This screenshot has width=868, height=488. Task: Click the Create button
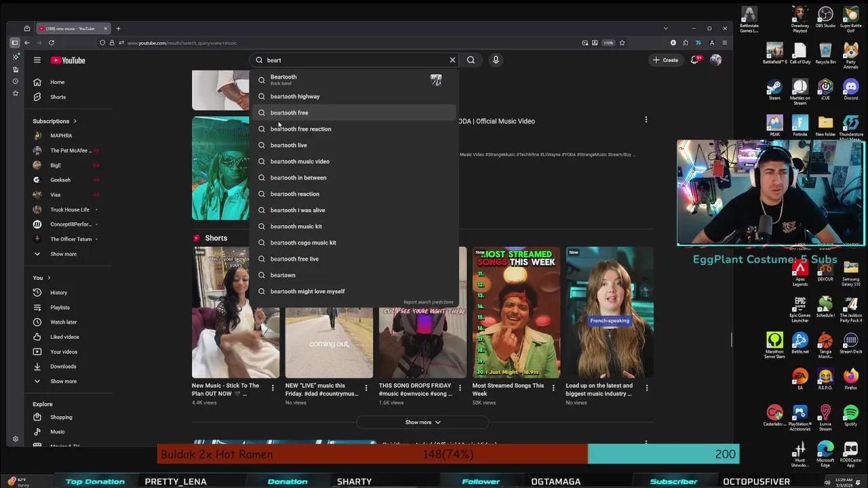point(665,60)
